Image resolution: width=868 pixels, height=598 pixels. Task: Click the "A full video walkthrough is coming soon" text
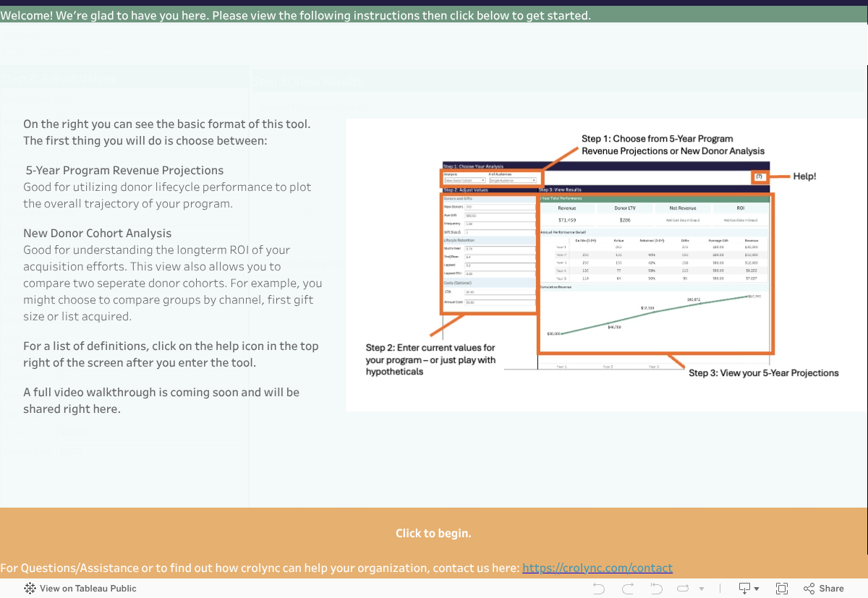(x=161, y=401)
